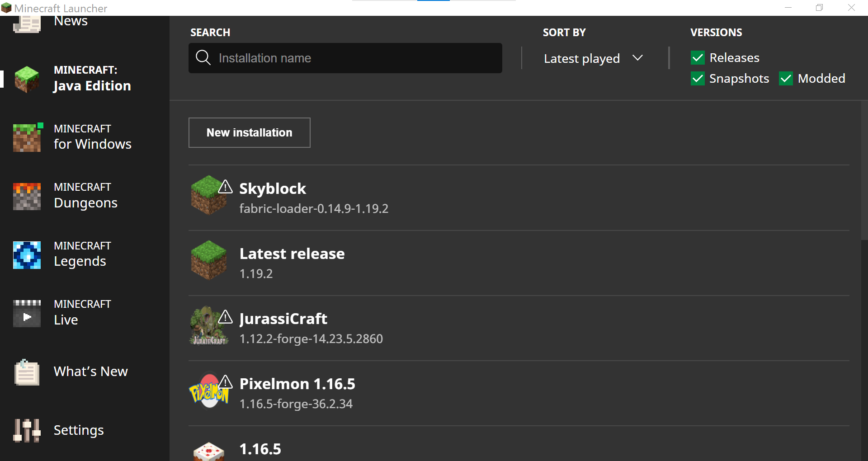Click the 1.19.2 version text

[256, 273]
